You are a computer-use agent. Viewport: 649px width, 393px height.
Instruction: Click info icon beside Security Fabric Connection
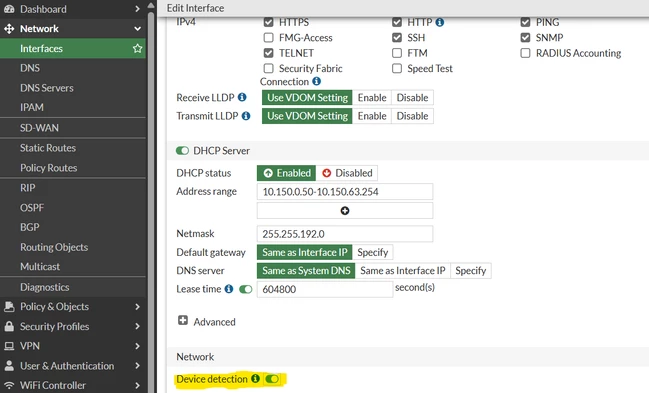pos(317,81)
